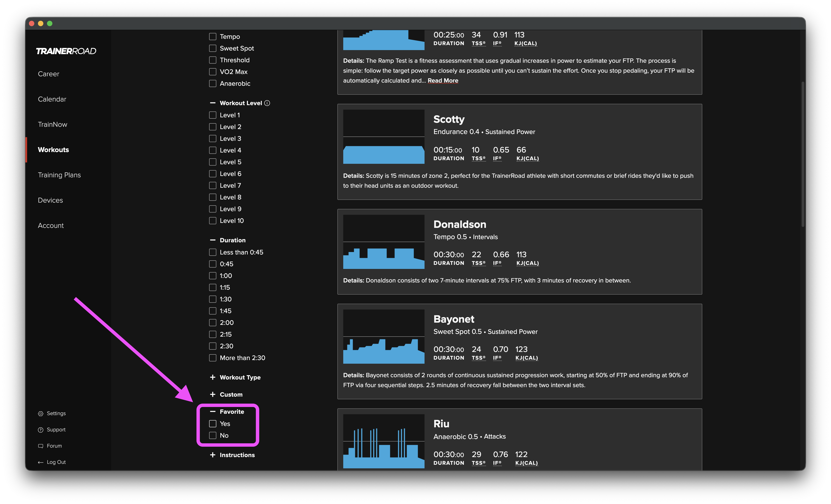Open the Scotty workout title
The width and height of the screenshot is (831, 504).
click(x=449, y=119)
